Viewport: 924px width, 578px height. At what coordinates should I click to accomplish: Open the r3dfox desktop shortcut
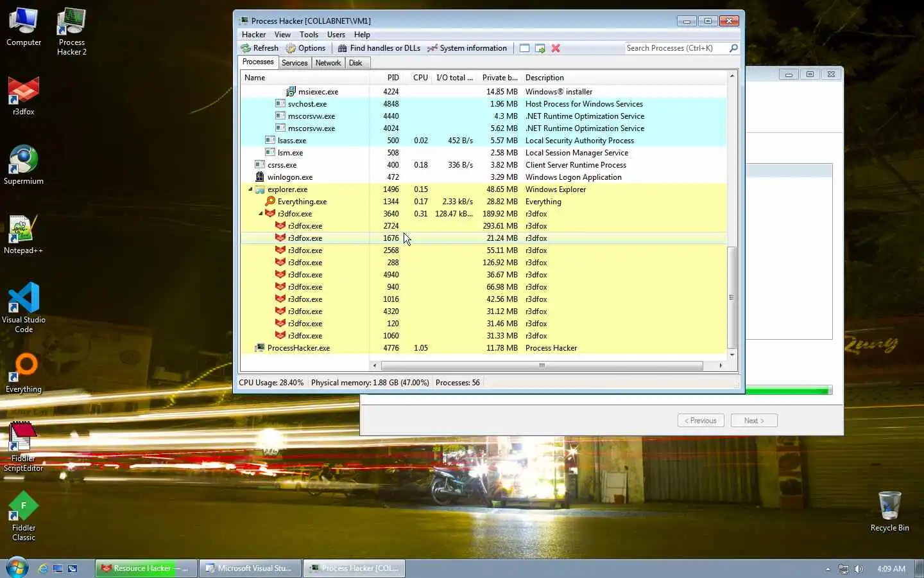point(24,96)
